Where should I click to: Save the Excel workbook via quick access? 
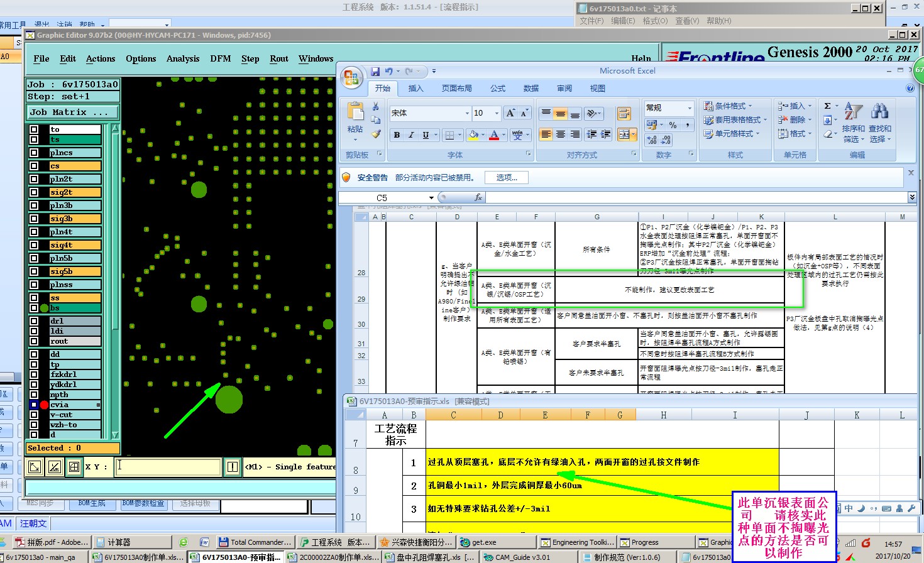tap(375, 72)
